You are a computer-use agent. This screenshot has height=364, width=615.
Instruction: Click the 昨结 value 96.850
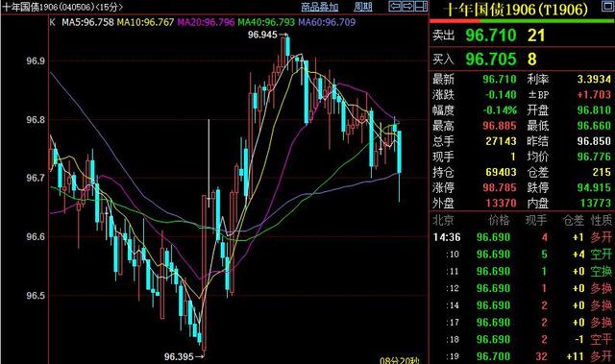tap(594, 141)
